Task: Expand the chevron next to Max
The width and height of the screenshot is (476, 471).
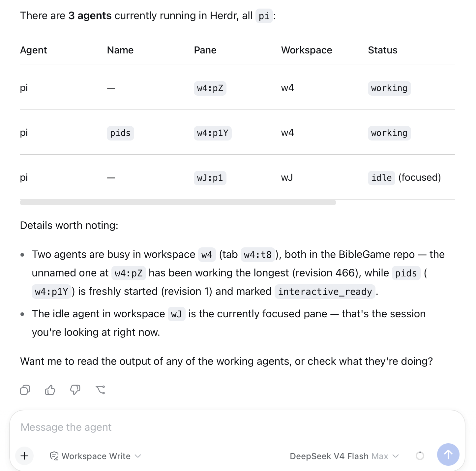Action: (396, 456)
